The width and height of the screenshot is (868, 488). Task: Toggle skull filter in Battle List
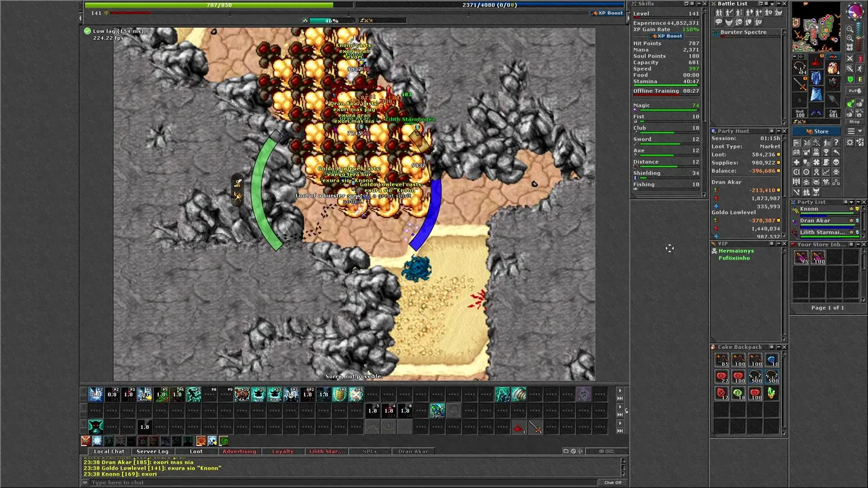tap(739, 22)
